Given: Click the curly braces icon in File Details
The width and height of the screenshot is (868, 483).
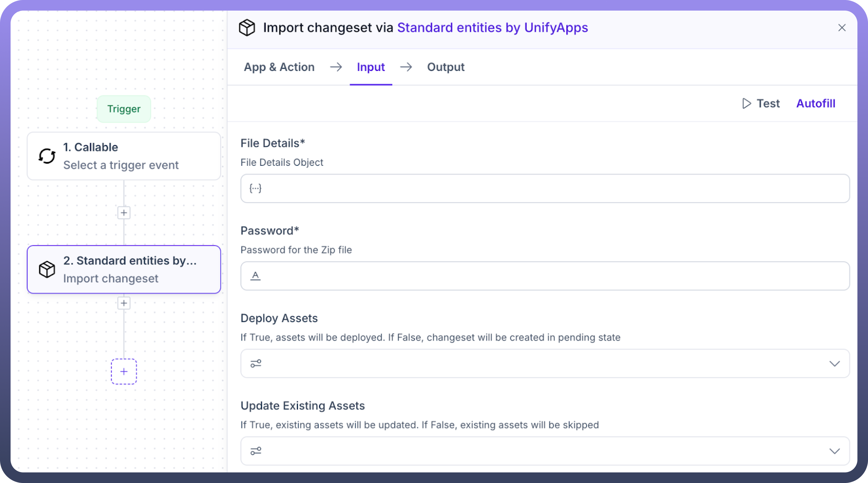Looking at the screenshot, I should pos(255,188).
